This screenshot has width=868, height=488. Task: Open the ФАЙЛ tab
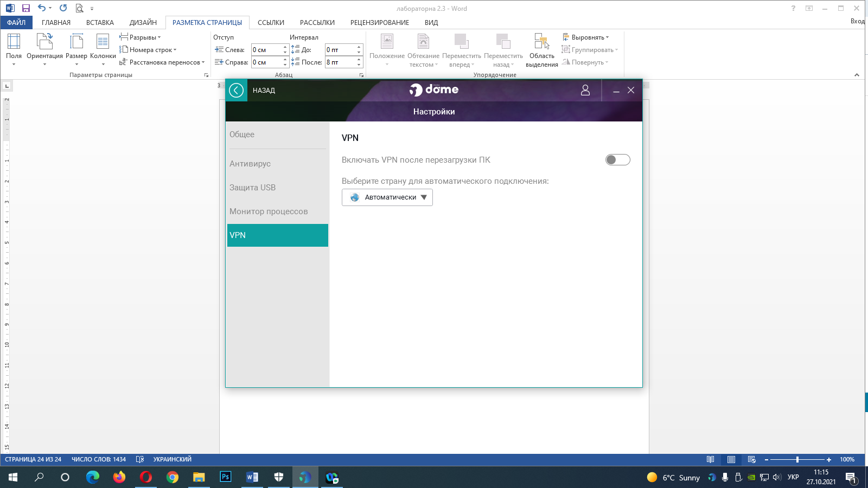(x=16, y=22)
